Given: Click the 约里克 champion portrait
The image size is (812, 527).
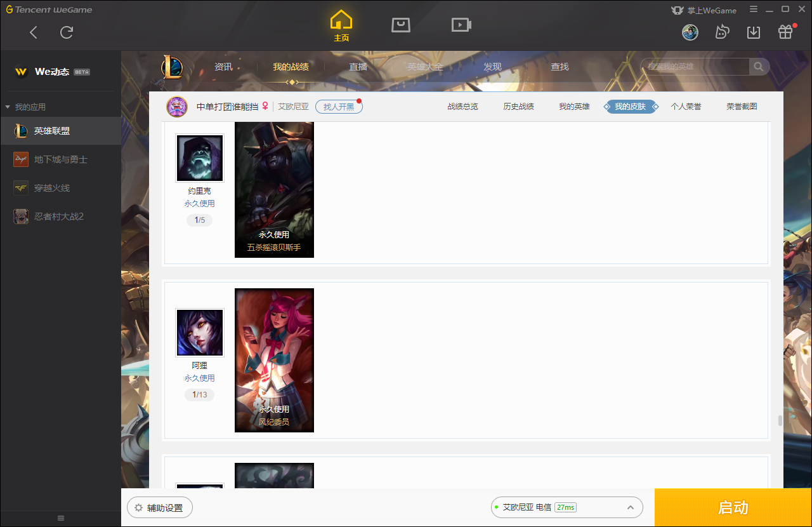Looking at the screenshot, I should point(199,158).
